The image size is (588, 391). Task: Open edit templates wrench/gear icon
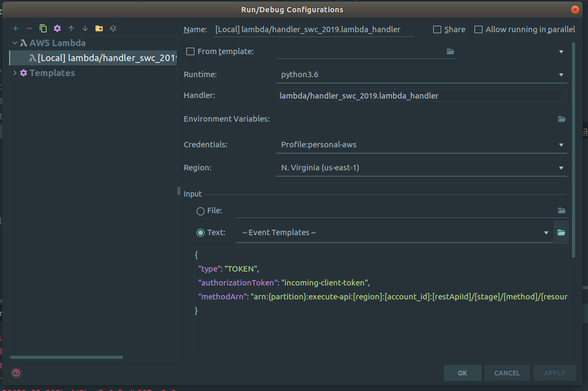57,28
